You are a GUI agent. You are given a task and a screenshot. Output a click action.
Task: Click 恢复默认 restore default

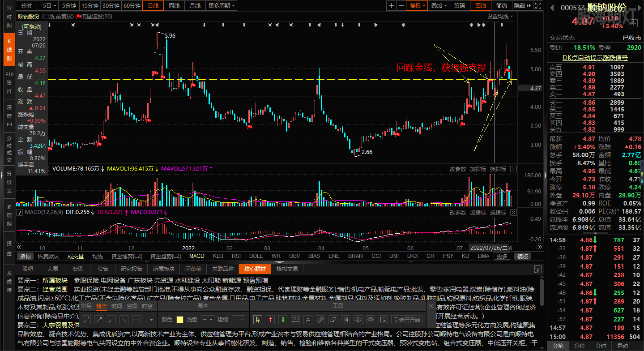(48, 256)
